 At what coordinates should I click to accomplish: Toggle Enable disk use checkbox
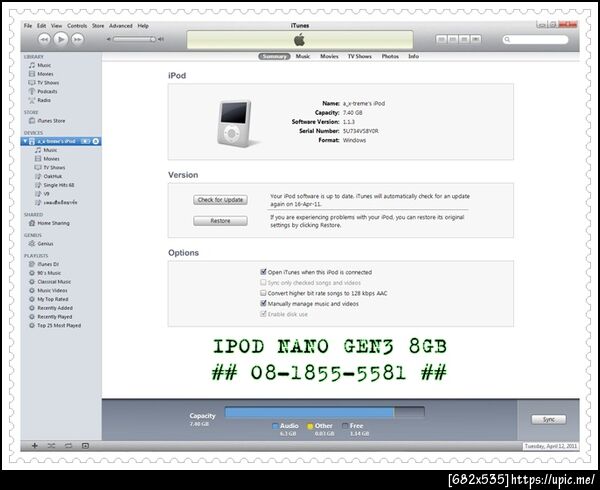(263, 314)
